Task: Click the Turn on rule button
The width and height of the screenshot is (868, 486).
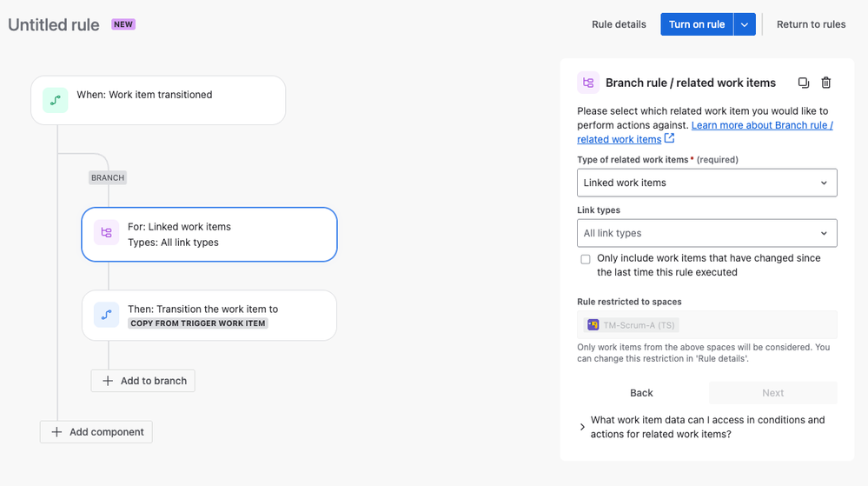Action: 696,24
